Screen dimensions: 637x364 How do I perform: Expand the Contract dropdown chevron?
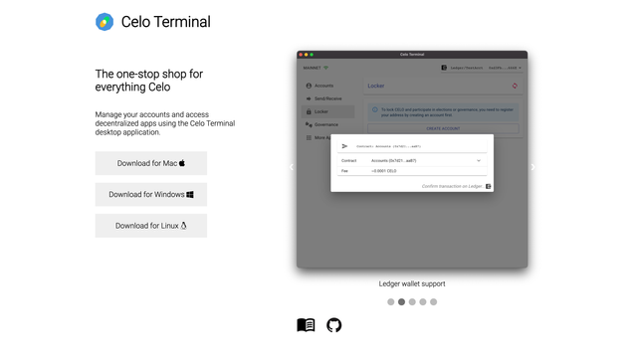tap(479, 161)
